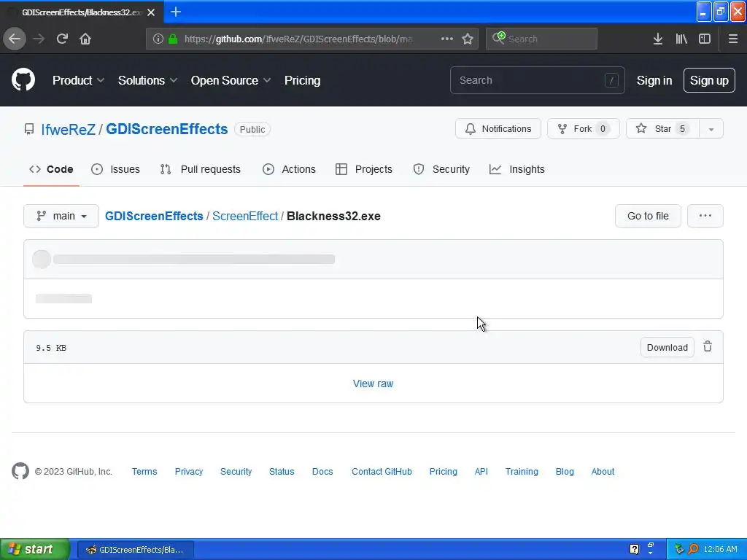The width and height of the screenshot is (747, 560).
Task: Focus the GitHub search field
Action: 537,80
